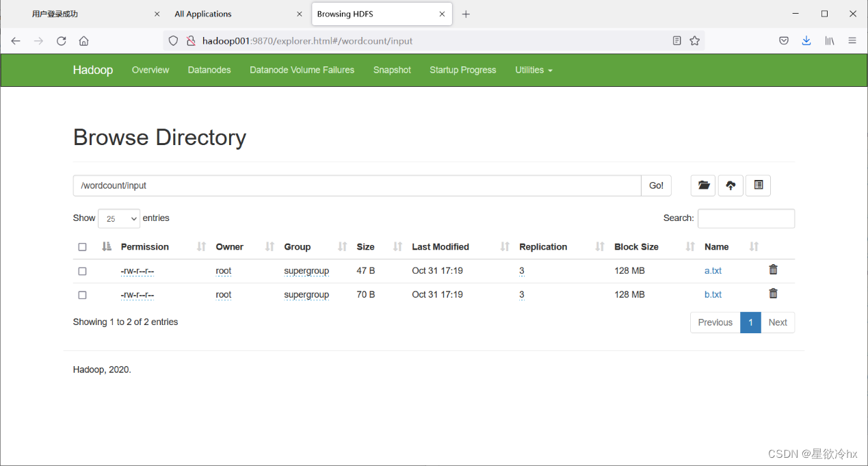Open Datanode Volume Failures page
Viewport: 868px width, 466px height.
click(302, 70)
